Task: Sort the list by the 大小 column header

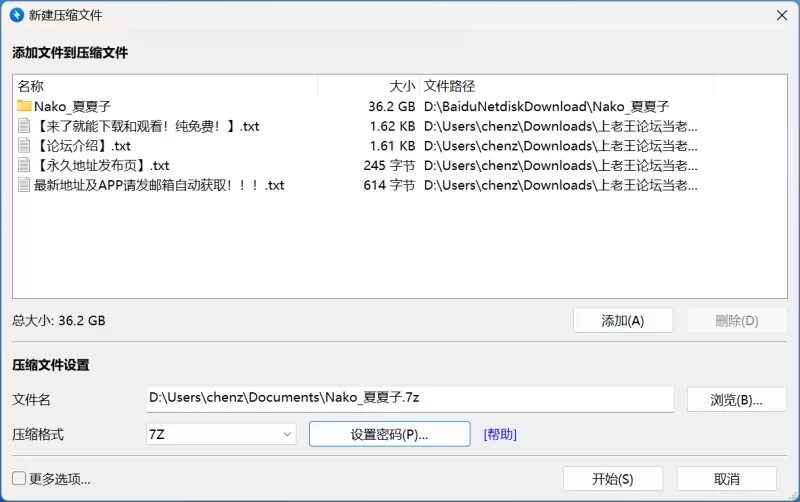Action: [368, 86]
